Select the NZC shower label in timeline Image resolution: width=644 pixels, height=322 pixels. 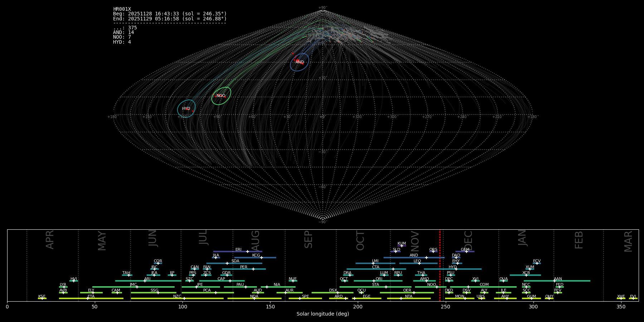click(177, 297)
